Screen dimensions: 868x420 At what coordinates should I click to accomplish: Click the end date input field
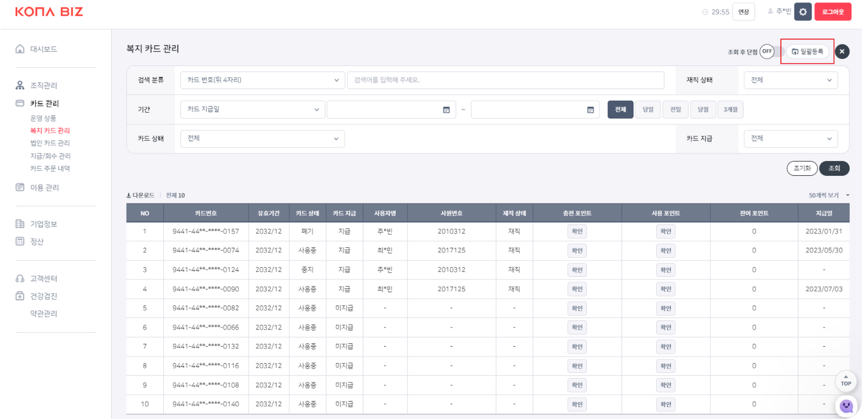point(535,110)
